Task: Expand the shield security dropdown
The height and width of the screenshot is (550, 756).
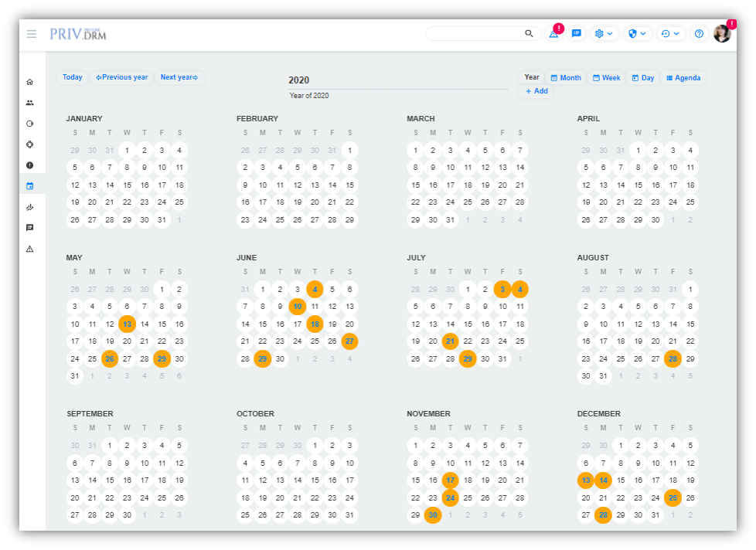Action: click(637, 34)
